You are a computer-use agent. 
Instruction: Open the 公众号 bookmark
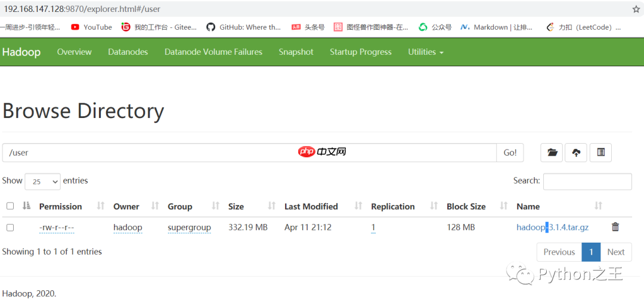[435, 27]
